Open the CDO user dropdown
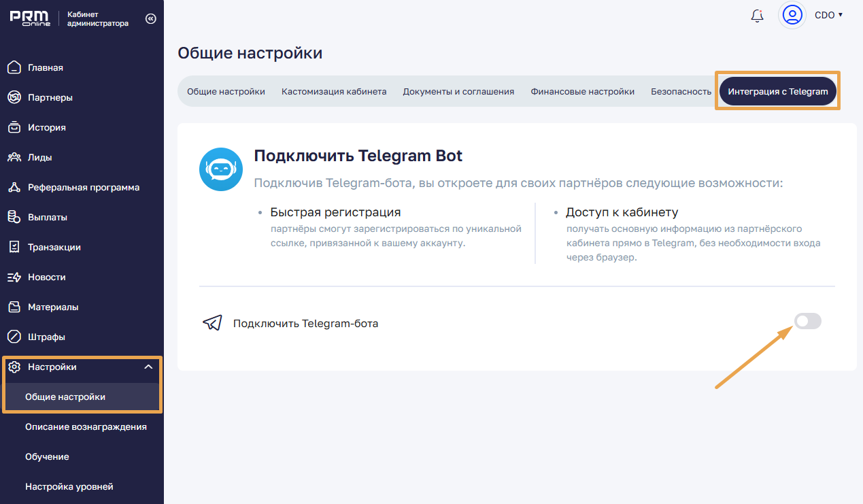 pyautogui.click(x=828, y=15)
